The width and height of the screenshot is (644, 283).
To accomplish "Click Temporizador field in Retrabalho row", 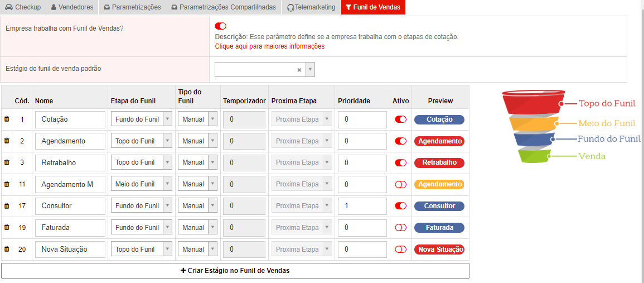I will (x=244, y=162).
